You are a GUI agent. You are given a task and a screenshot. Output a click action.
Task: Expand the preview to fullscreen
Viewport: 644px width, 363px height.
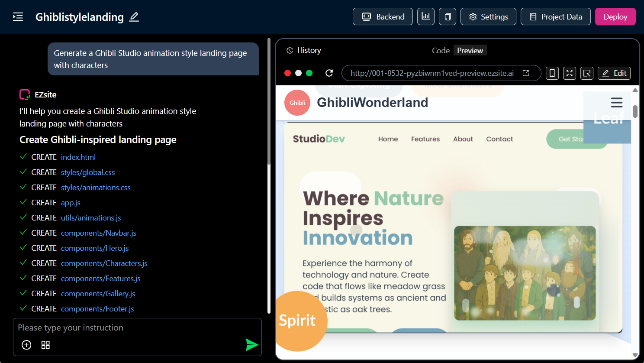[570, 73]
